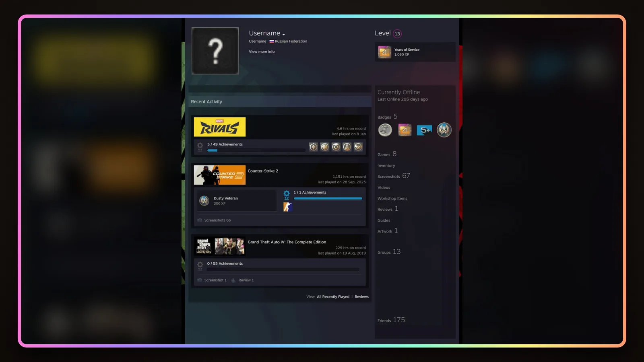Open the blue 5+ badge
The height and width of the screenshot is (362, 644).
point(424,130)
